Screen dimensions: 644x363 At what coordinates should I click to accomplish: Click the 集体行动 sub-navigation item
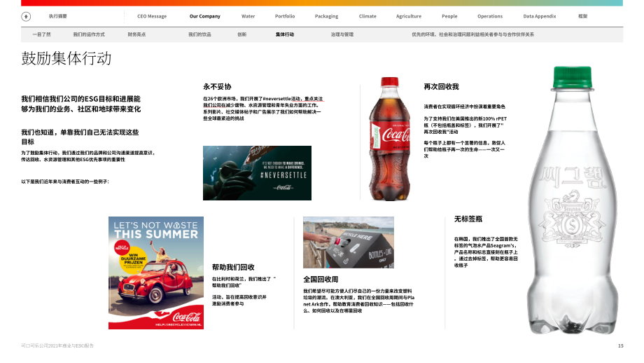[285, 34]
